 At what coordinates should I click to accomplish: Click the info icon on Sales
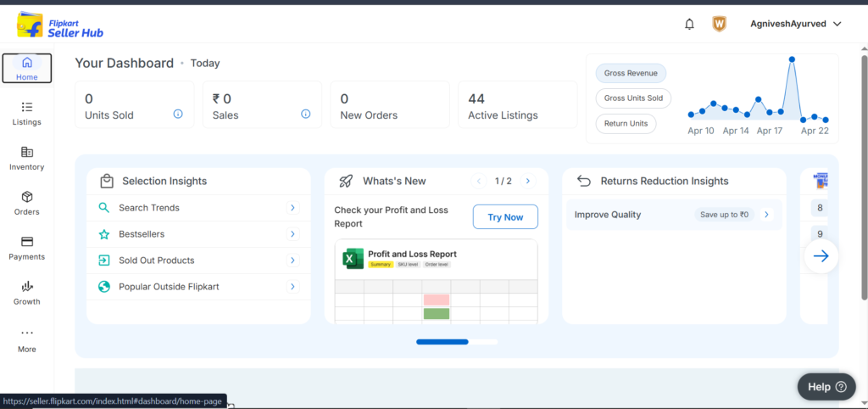pos(305,114)
